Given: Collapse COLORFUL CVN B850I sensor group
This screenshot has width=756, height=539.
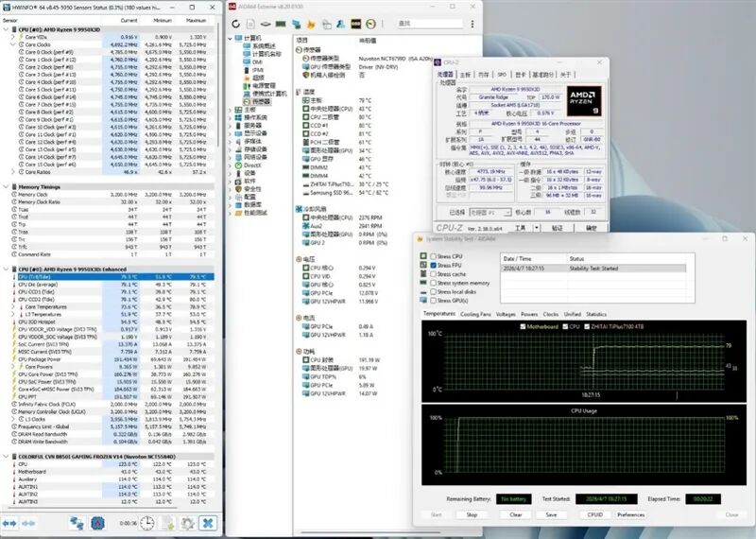Looking at the screenshot, I should coord(6,457).
